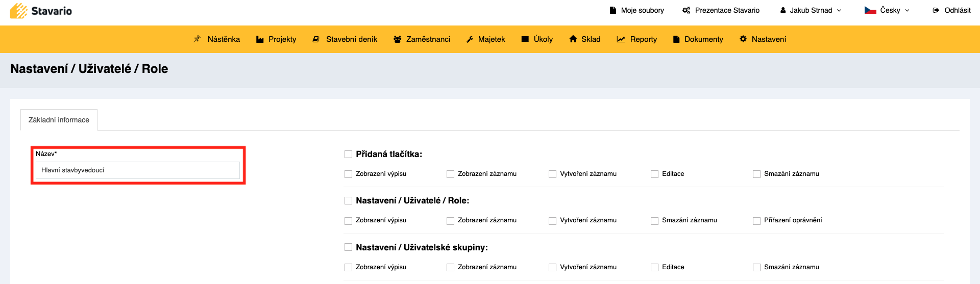
Task: Check Zobrazení záznamu under Uživatelské skupiny
Action: pos(450,267)
